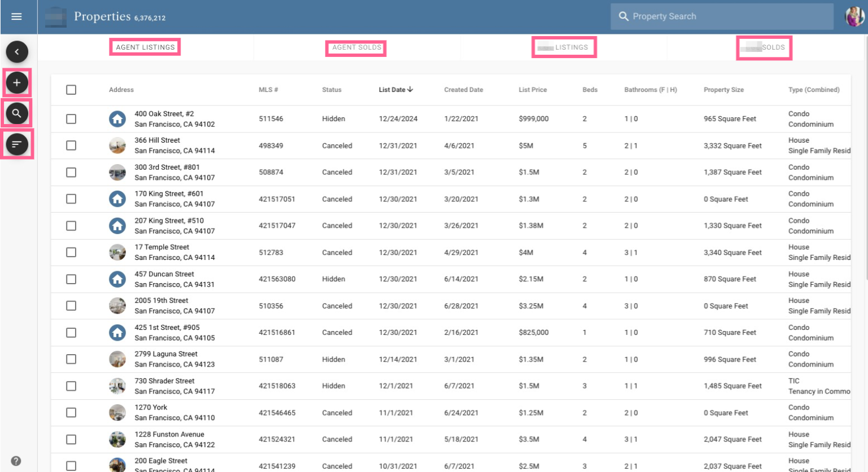
Task: Switch to the Agent Solds tab
Action: click(x=356, y=48)
